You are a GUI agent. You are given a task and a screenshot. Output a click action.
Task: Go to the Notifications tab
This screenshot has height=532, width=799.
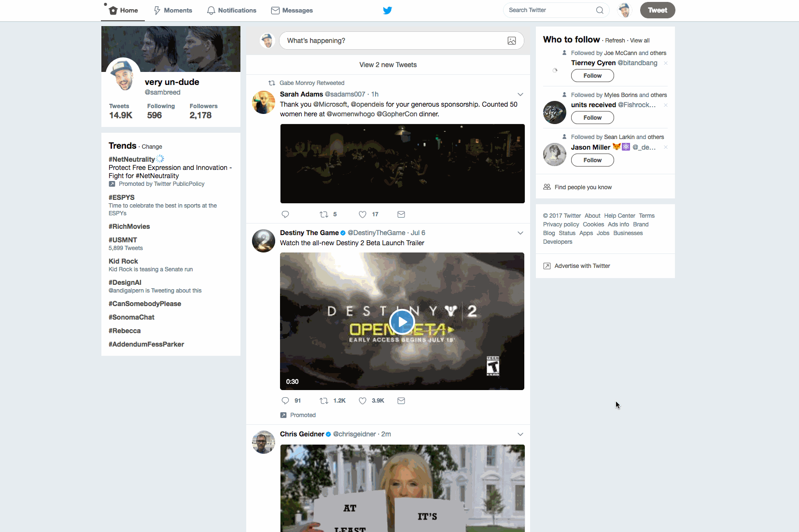coord(232,10)
